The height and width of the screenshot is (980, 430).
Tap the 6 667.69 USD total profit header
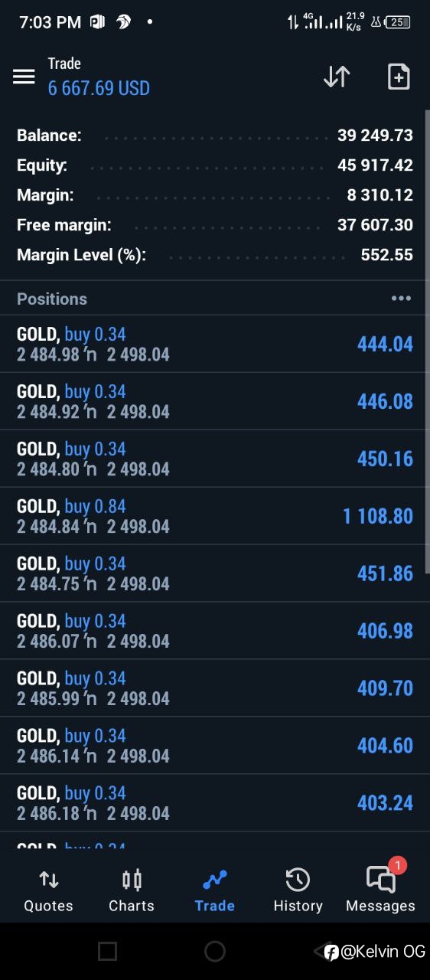pos(99,88)
